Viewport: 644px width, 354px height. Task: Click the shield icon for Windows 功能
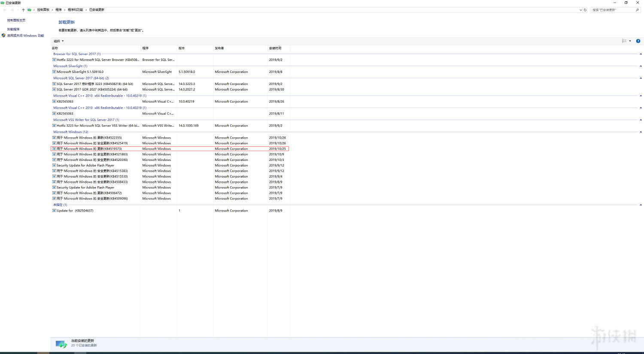tap(3, 36)
